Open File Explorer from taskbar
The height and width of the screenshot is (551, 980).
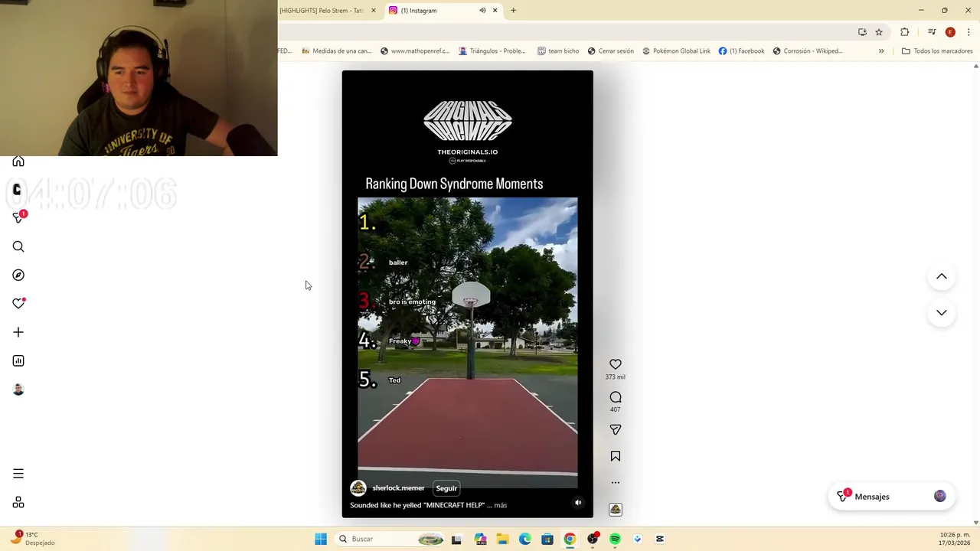(502, 539)
